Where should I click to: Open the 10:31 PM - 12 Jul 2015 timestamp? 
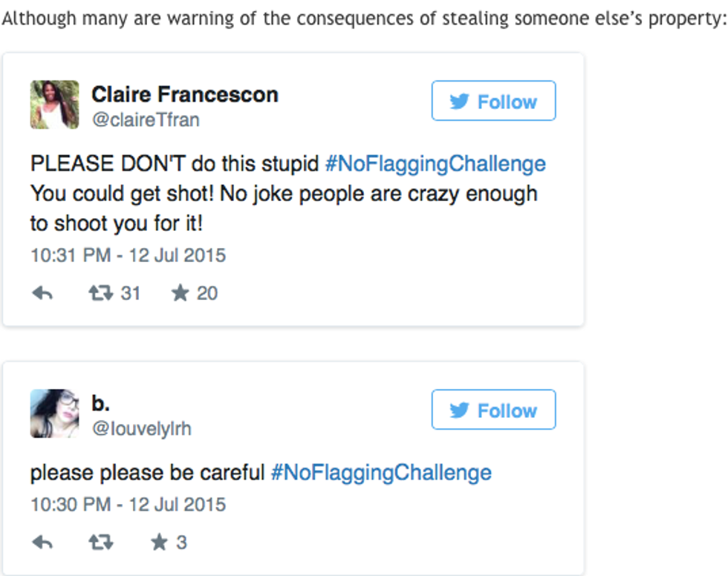pyautogui.click(x=128, y=255)
